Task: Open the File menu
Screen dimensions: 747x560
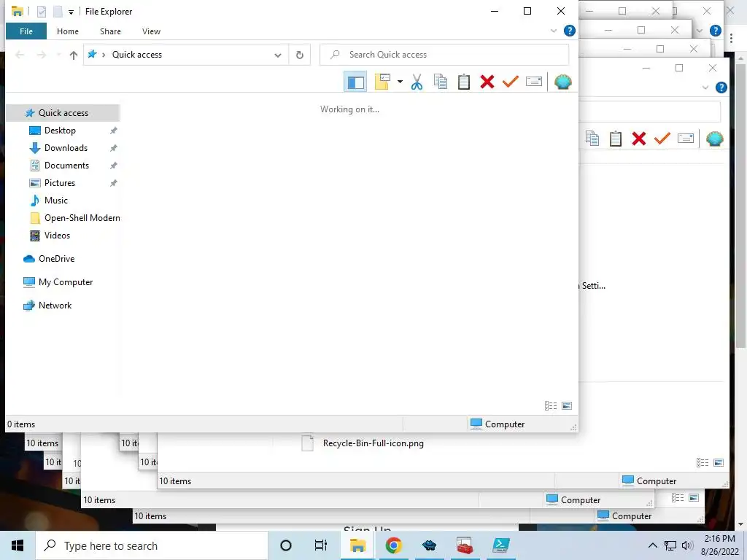Action: [x=26, y=31]
